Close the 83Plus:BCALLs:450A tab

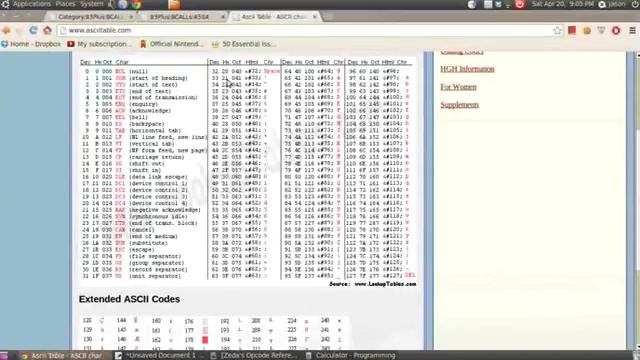223,17
